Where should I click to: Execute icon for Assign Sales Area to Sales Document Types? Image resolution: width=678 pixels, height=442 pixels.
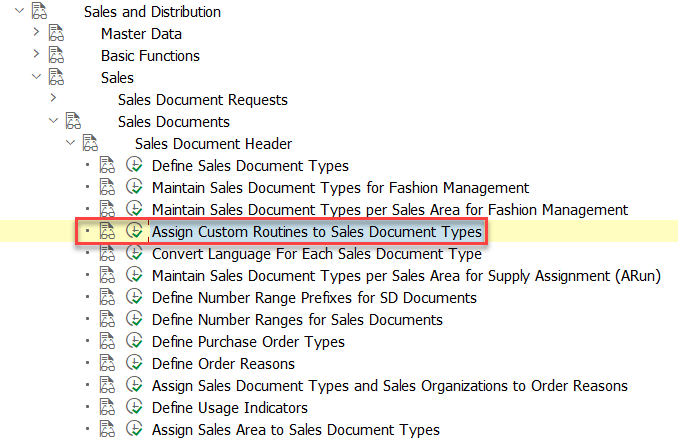(x=134, y=429)
